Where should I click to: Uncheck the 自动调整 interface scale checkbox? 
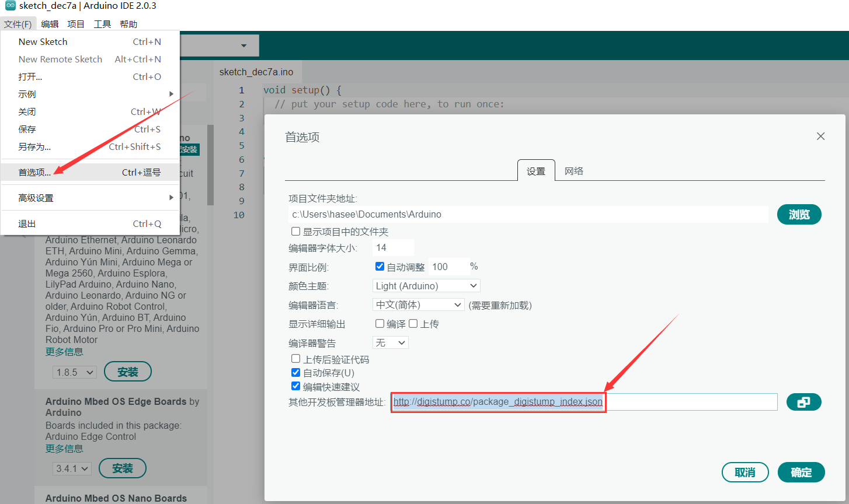point(380,267)
